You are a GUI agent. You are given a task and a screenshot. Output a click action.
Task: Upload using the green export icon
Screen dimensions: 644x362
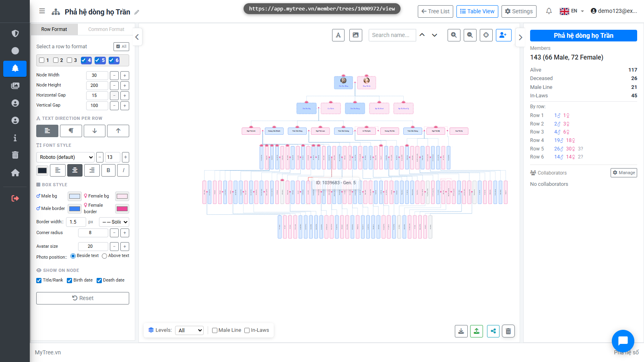[477, 331]
